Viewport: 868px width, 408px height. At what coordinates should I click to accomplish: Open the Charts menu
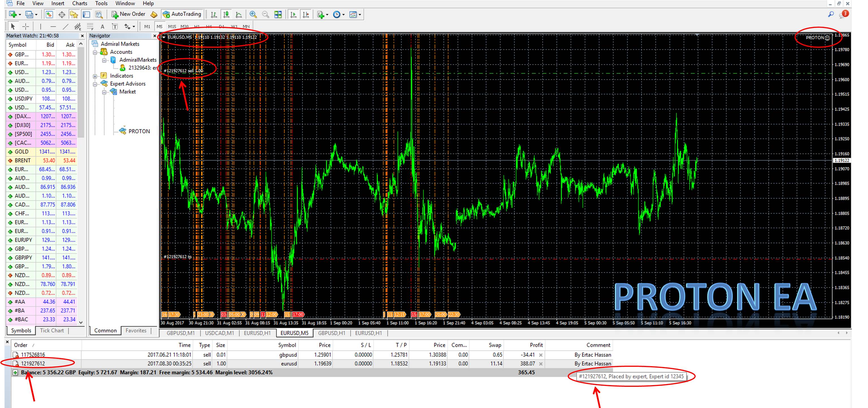click(x=79, y=3)
